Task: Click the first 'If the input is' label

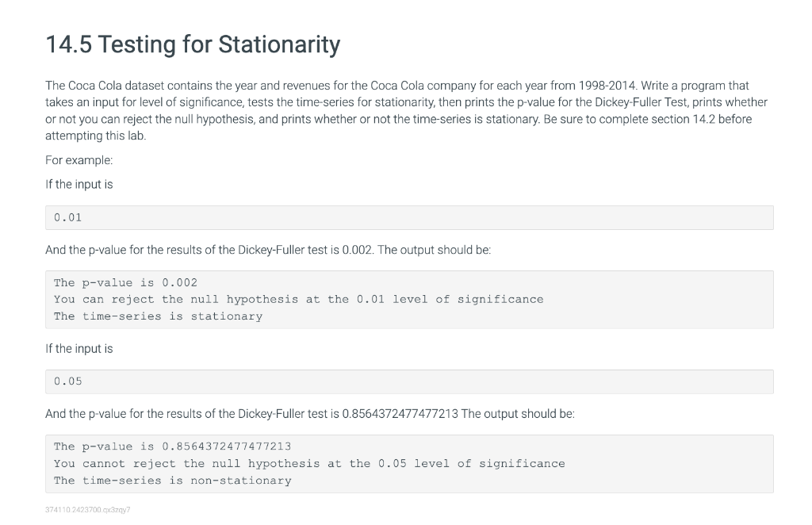Action: coord(79,184)
